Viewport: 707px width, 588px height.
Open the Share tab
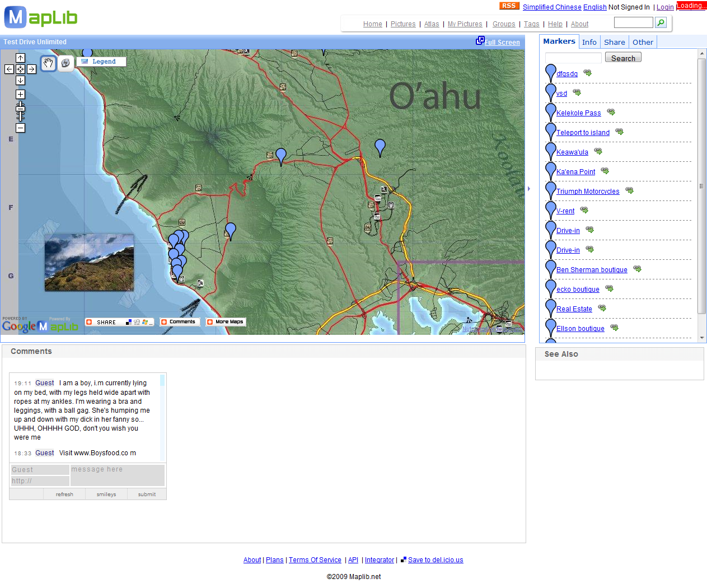tap(614, 42)
